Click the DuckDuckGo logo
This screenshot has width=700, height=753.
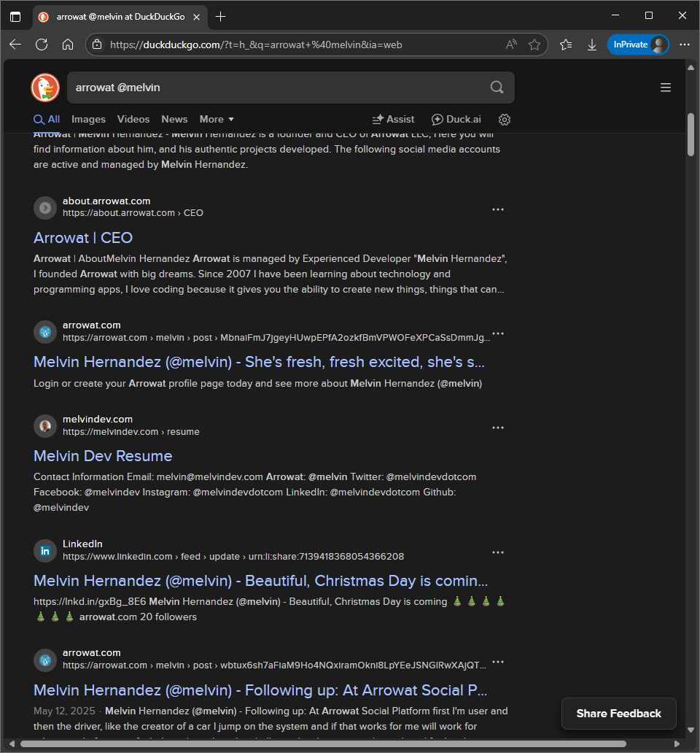(45, 88)
